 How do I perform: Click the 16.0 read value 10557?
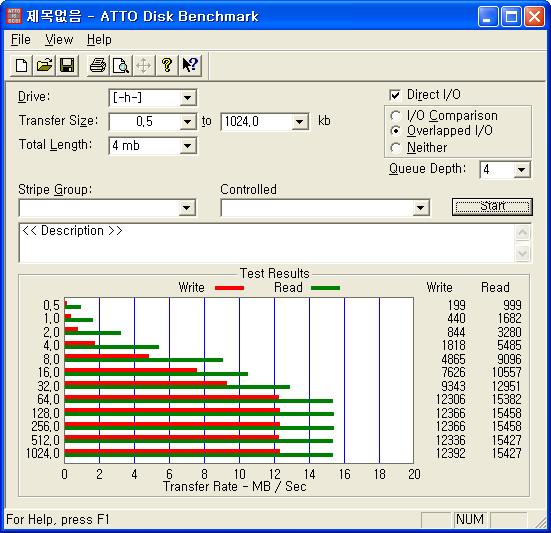507,372
